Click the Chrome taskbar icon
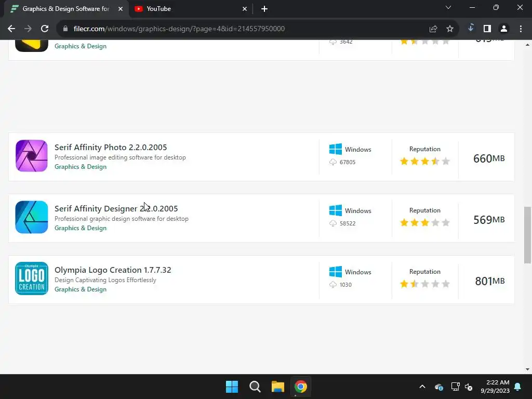This screenshot has height=399, width=532. point(301,387)
